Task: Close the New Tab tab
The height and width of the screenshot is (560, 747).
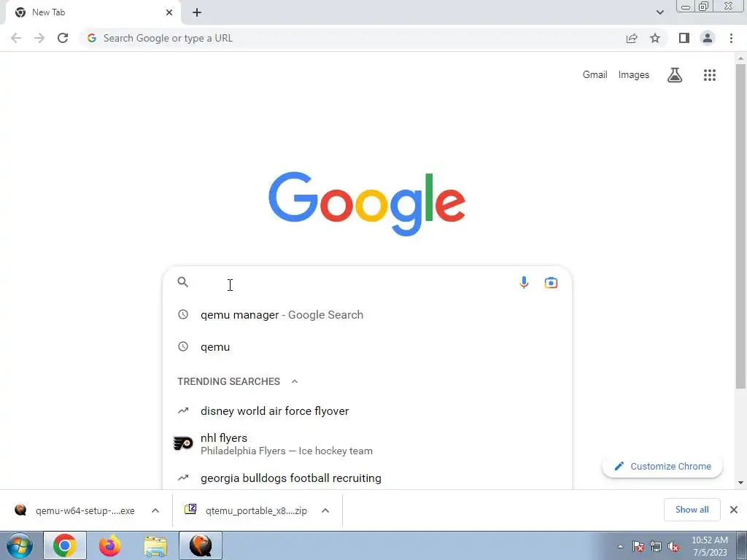Action: coord(169,12)
